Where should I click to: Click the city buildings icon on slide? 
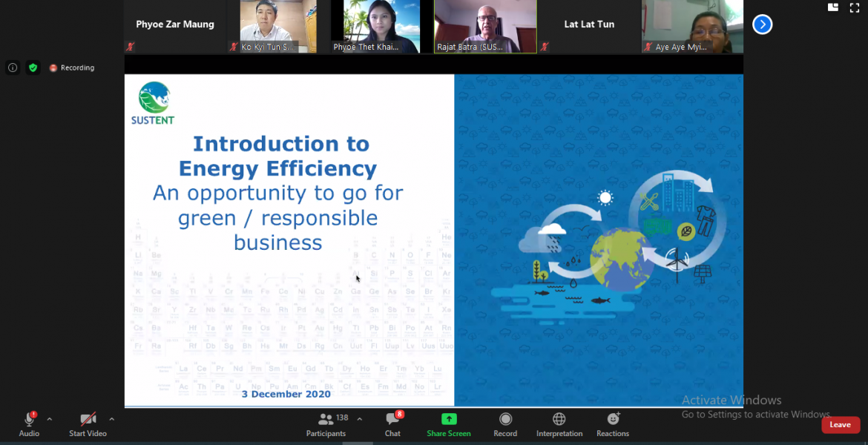pyautogui.click(x=678, y=193)
